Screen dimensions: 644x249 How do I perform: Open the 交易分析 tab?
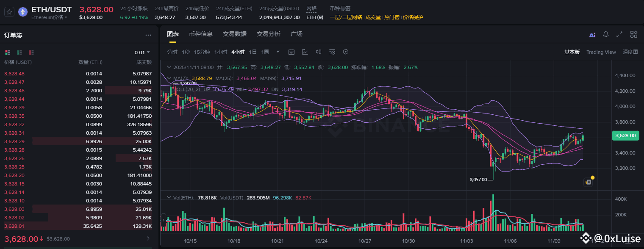(x=269, y=34)
